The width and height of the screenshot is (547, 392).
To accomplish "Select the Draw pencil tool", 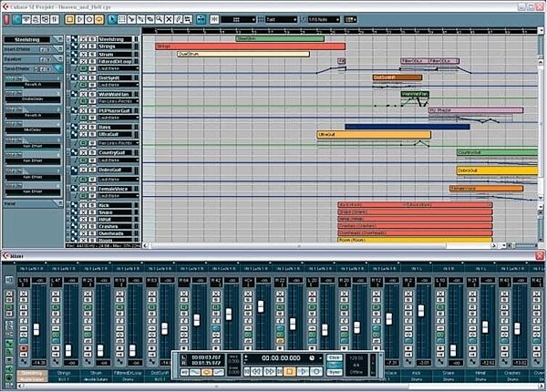I will coord(179,19).
